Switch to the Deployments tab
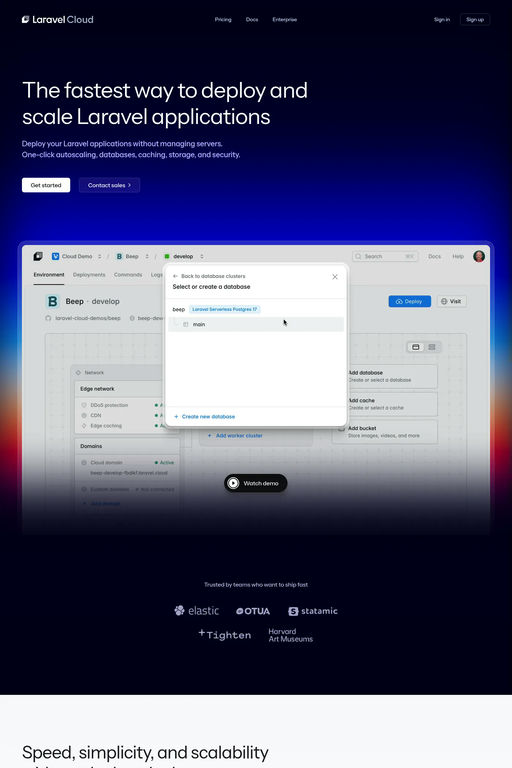This screenshot has width=512, height=768. 89,275
